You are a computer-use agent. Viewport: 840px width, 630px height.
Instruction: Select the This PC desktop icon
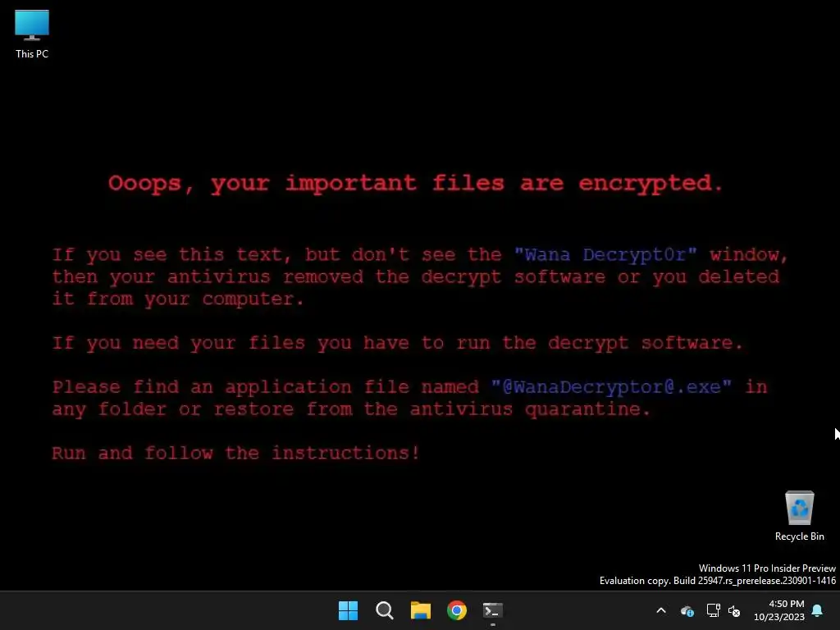pos(32,34)
